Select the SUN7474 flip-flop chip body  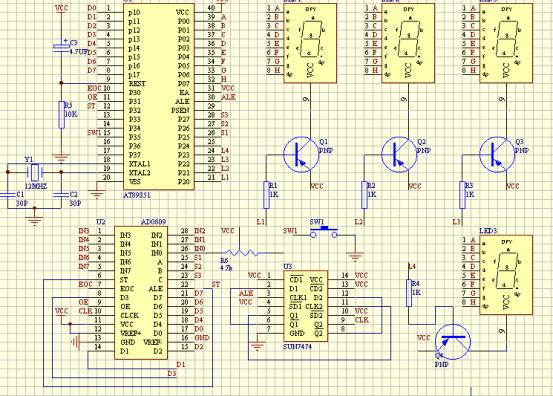pyautogui.click(x=306, y=306)
